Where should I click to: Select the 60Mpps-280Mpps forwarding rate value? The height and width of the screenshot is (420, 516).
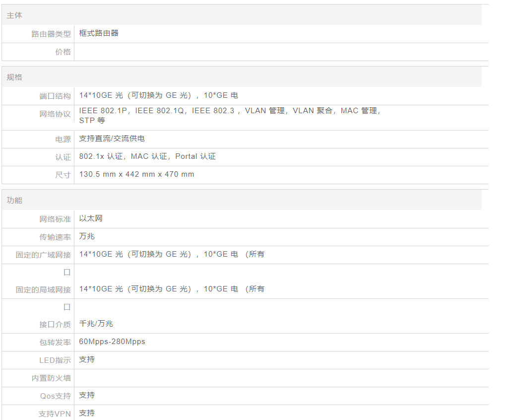click(112, 342)
